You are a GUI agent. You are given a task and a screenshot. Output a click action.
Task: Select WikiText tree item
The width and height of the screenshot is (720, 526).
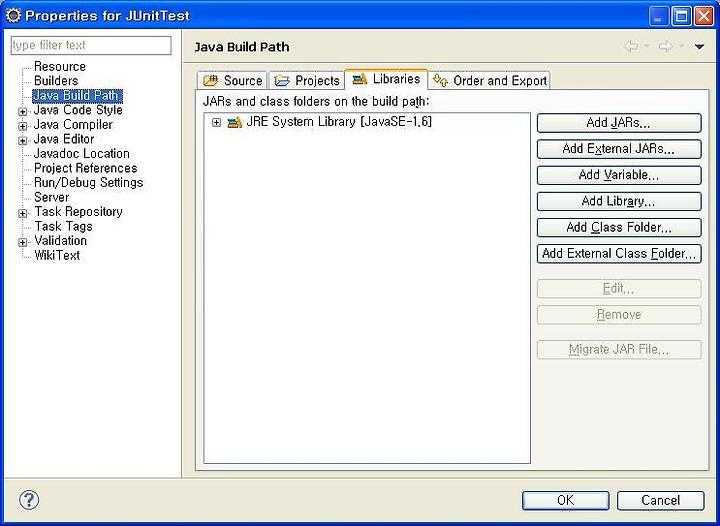coord(57,255)
